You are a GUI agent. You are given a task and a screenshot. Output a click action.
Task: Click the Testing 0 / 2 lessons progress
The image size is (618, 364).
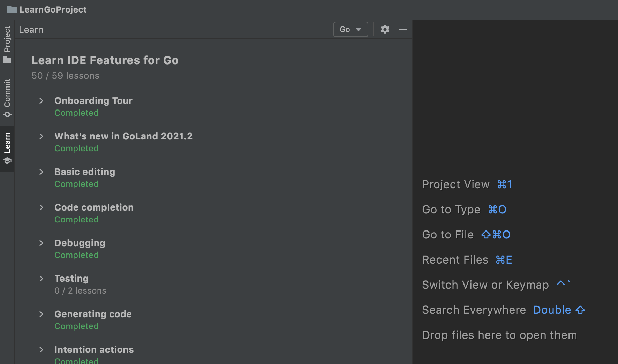(80, 291)
